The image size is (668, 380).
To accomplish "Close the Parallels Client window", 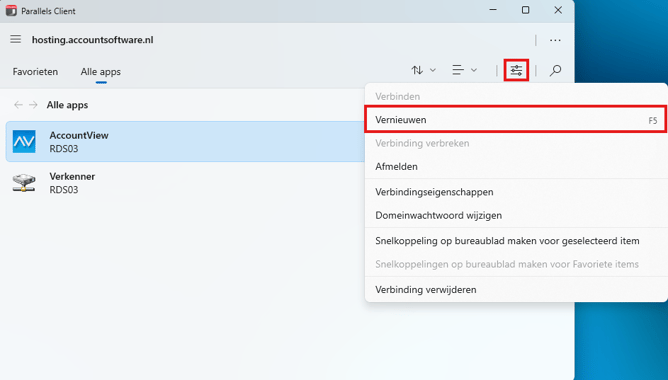I will click(x=558, y=10).
